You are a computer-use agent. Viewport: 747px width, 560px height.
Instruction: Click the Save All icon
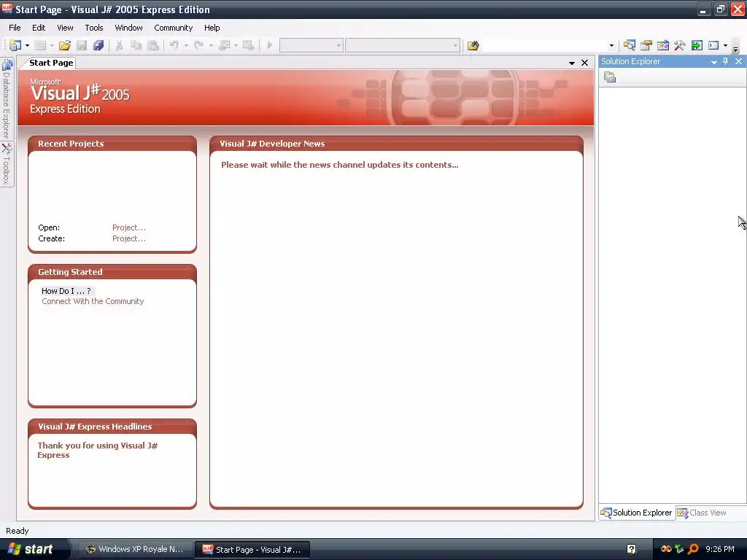click(98, 45)
